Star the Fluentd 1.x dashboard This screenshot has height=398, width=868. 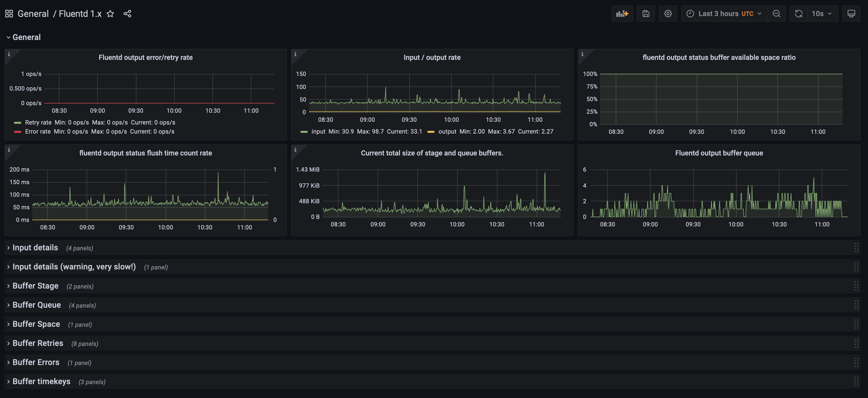point(110,14)
